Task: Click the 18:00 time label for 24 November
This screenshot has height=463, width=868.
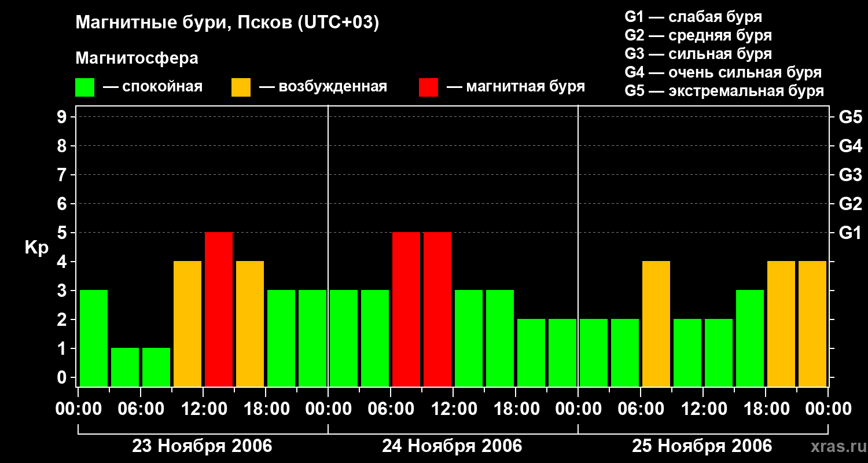Action: coord(516,409)
